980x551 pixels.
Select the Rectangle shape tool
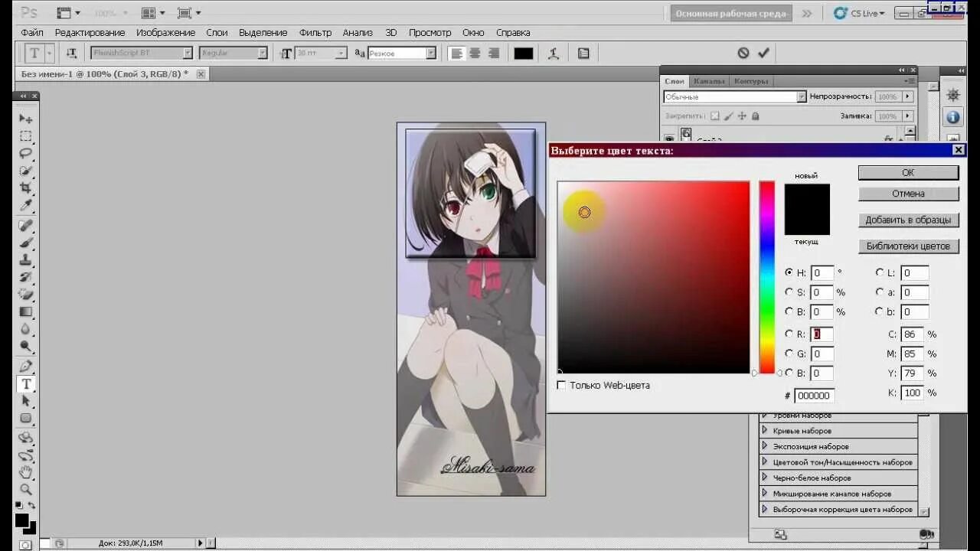26,418
